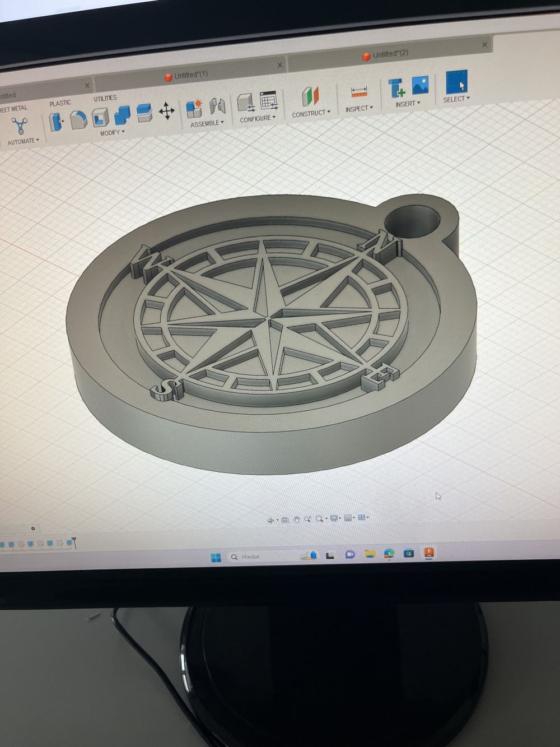The width and height of the screenshot is (560, 747).
Task: Click the Zoom Window/Fit icon
Action: [319, 519]
